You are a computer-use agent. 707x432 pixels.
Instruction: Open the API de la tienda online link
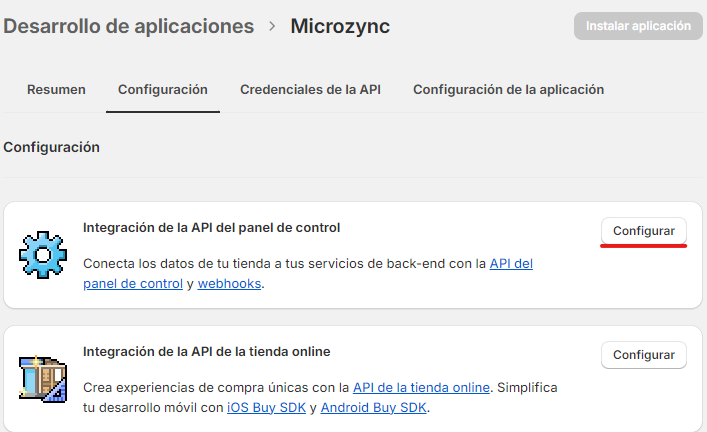421,387
